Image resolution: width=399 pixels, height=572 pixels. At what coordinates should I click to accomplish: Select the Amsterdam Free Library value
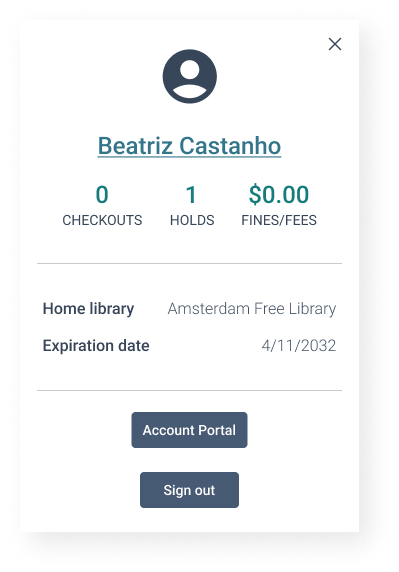click(x=252, y=309)
